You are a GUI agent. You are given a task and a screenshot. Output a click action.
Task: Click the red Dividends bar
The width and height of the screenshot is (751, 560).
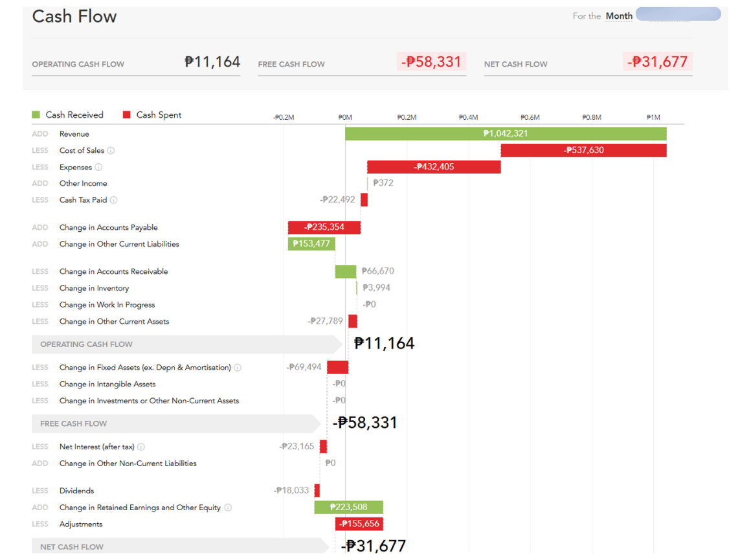pyautogui.click(x=317, y=491)
